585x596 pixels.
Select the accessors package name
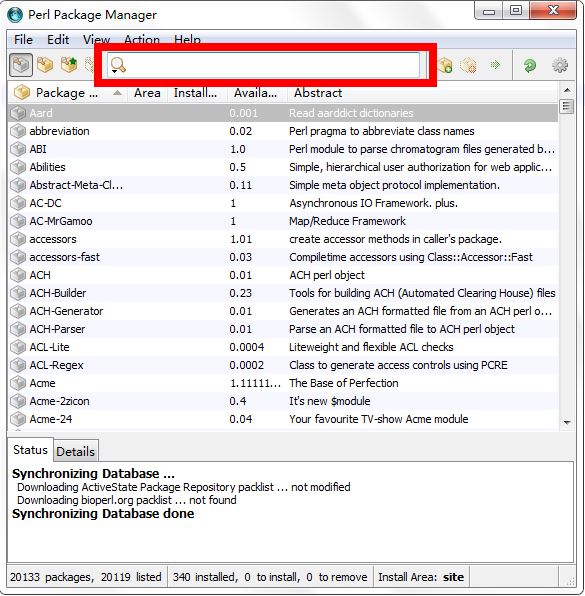pos(53,239)
